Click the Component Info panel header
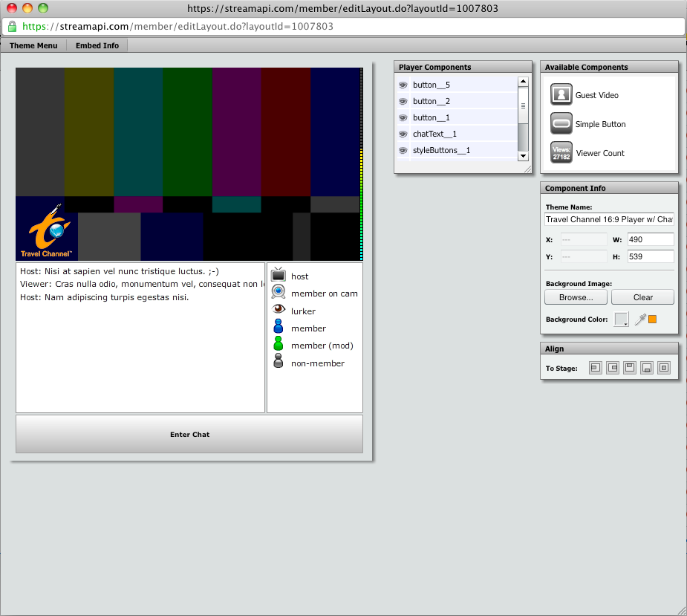Viewport: 687px width, 616px height. pyautogui.click(x=609, y=188)
